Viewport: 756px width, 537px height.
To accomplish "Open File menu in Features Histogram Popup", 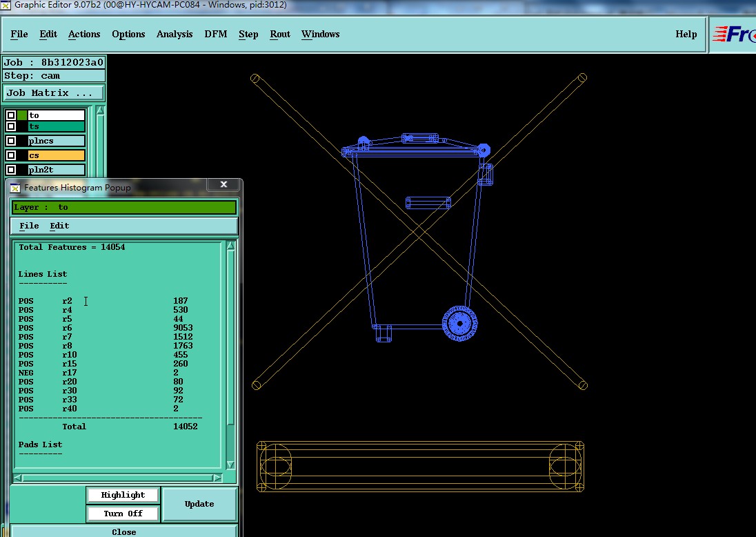I will [29, 226].
